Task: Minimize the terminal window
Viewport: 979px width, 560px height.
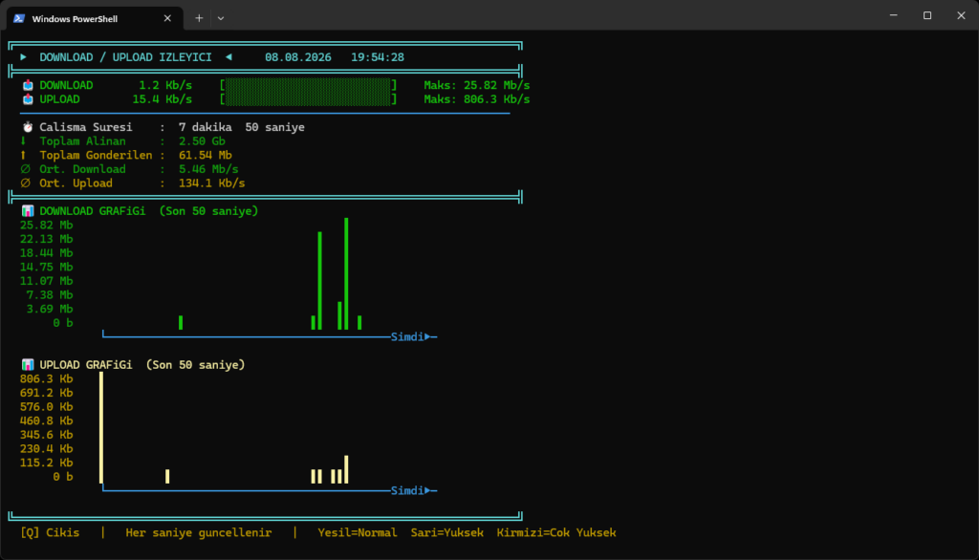Action: tap(894, 15)
